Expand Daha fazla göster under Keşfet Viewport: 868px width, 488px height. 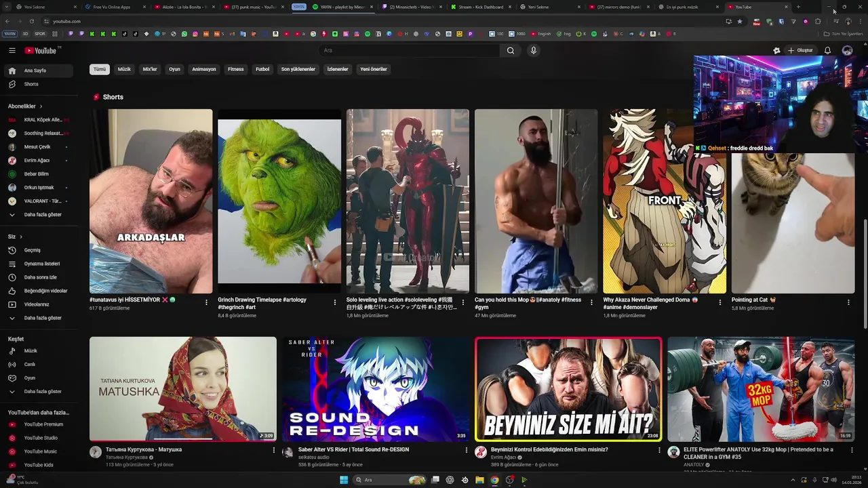click(38, 392)
